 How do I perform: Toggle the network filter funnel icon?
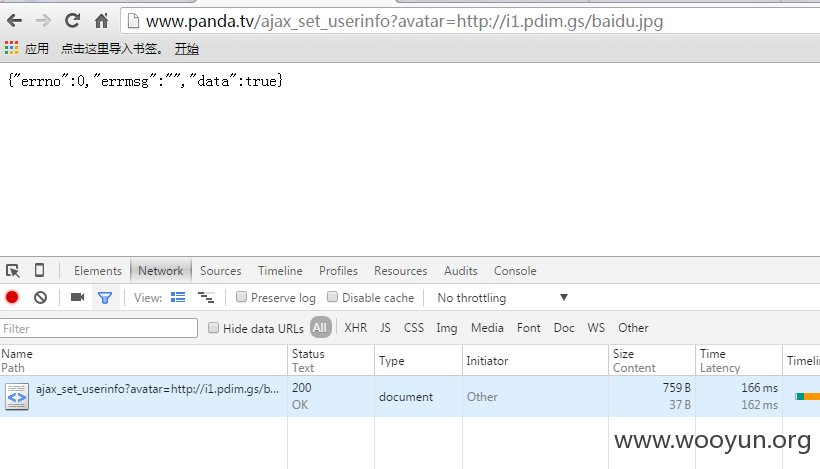105,298
